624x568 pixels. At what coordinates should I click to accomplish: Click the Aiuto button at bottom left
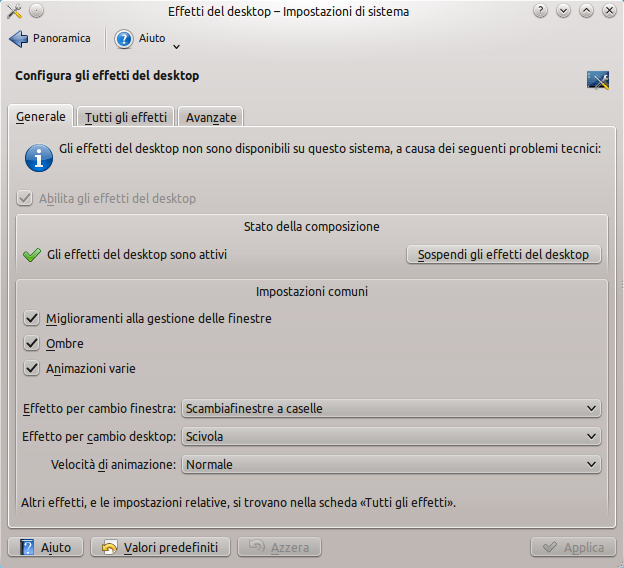tap(46, 547)
